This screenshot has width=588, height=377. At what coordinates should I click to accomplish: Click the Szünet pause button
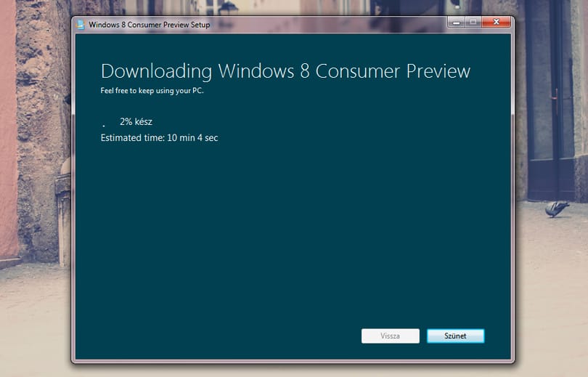tap(456, 336)
